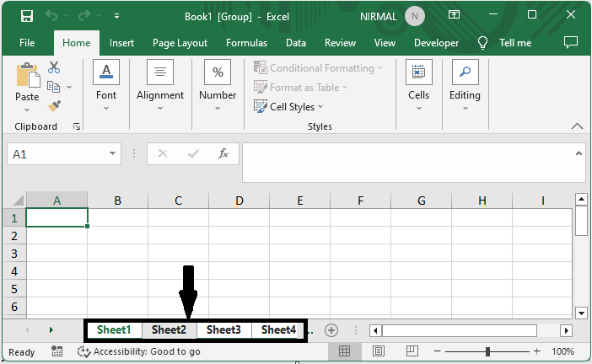Switch to the Review tab
592x364 pixels.
pos(340,43)
